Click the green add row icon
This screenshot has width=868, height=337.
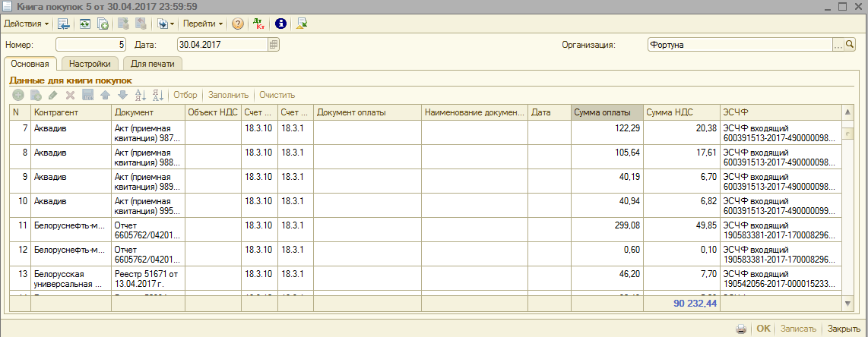pyautogui.click(x=18, y=95)
